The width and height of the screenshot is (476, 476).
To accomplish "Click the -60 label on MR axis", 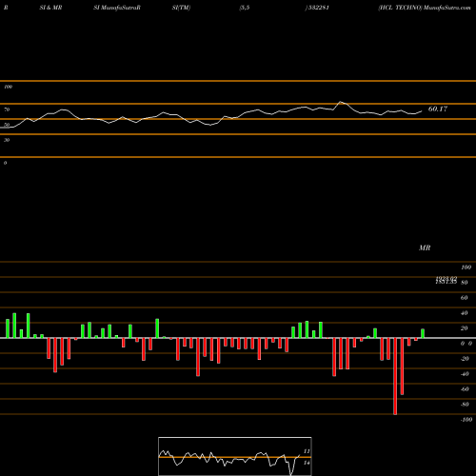I will (465, 389).
